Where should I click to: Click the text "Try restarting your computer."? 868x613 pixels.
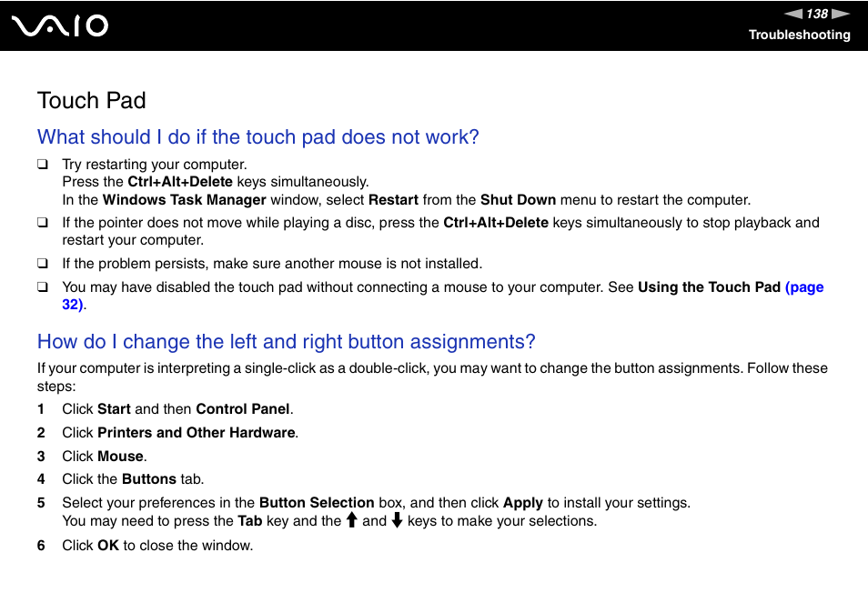(x=155, y=165)
